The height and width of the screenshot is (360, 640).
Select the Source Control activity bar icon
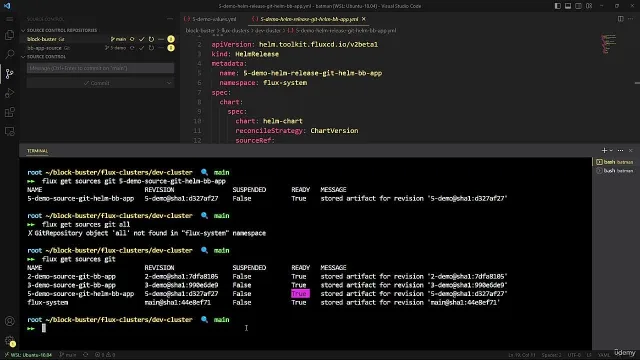(9, 73)
